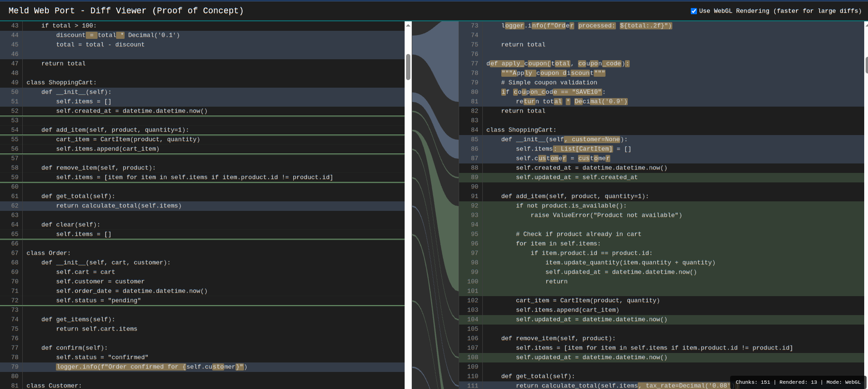Image resolution: width=868 pixels, height=389 pixels.
Task: Click the right pane scrollbar thumb
Action: (x=867, y=65)
